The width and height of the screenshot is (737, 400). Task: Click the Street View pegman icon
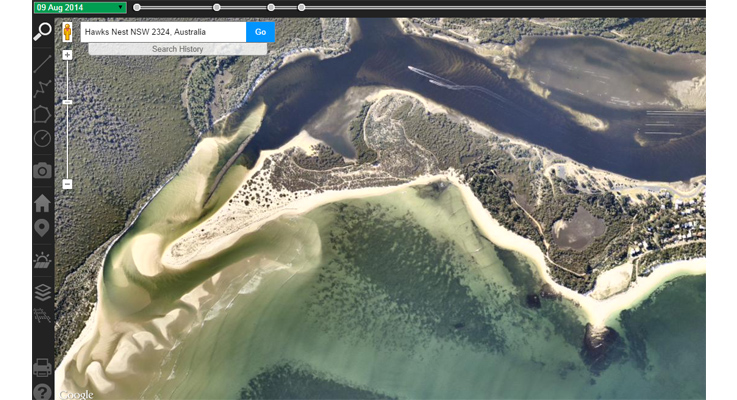pos(67,32)
